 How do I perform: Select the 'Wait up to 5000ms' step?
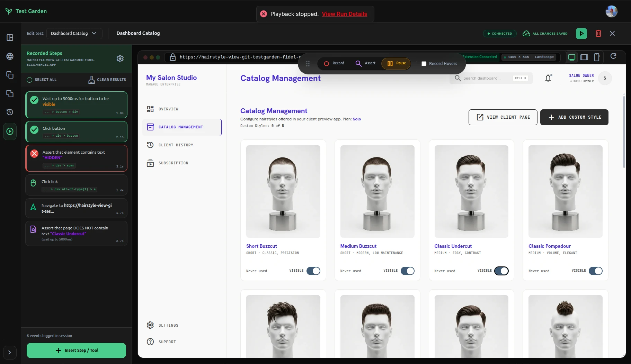76,105
